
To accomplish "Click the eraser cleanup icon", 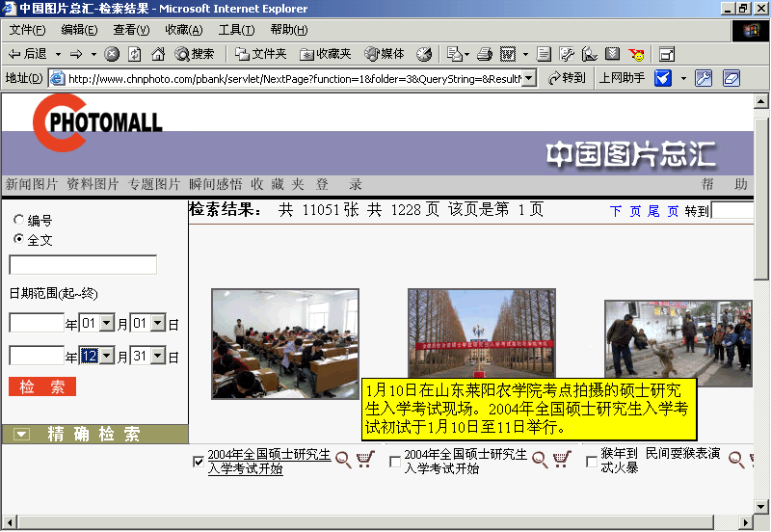I will [x=731, y=78].
